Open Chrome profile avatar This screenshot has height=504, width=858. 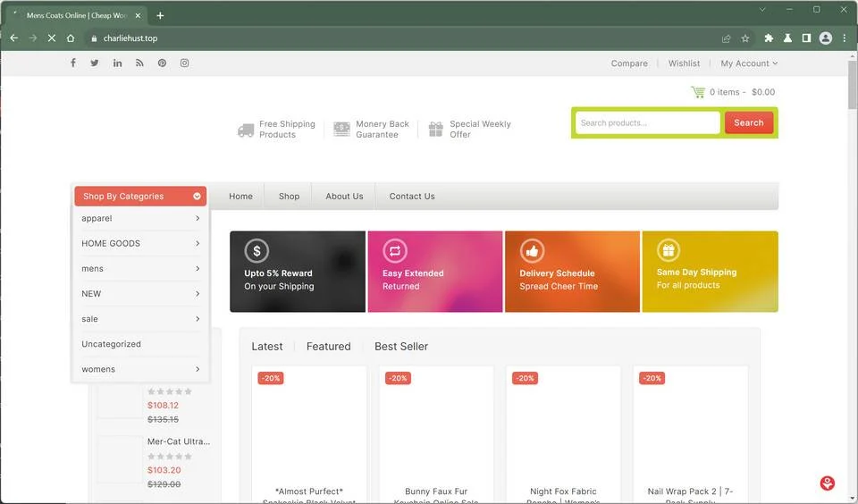click(826, 38)
